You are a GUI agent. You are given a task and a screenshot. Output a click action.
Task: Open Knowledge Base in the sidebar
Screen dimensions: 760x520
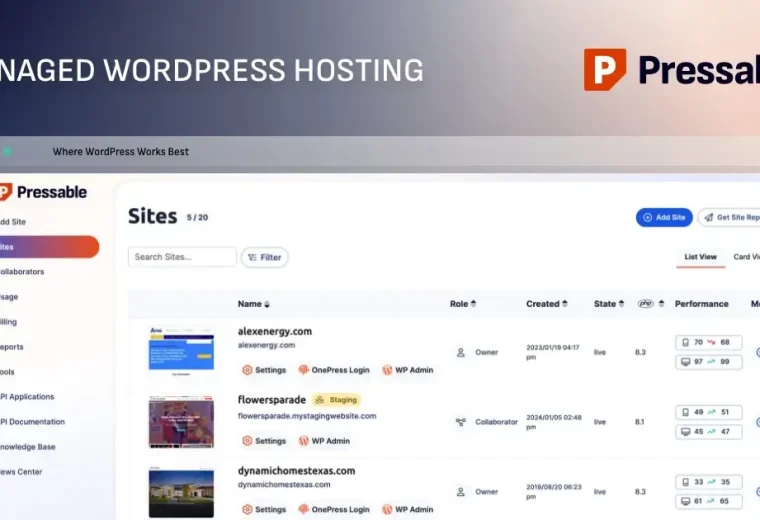(x=28, y=447)
